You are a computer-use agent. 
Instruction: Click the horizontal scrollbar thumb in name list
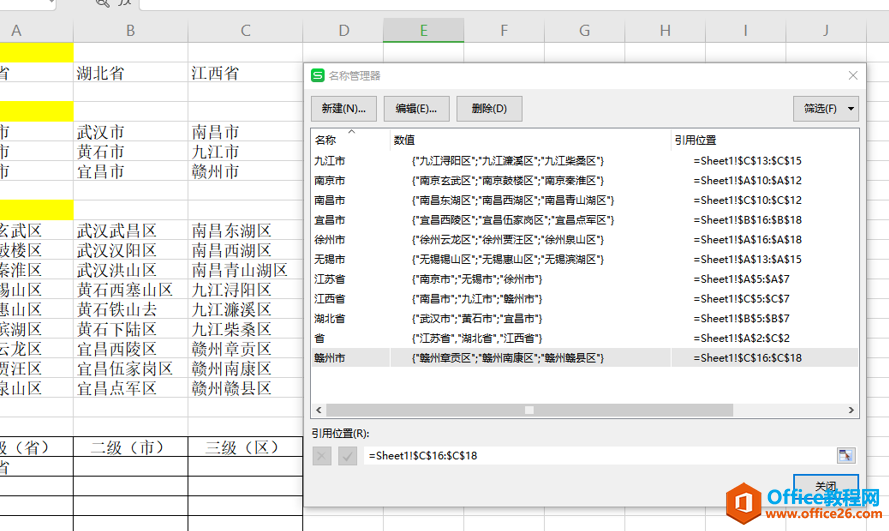pyautogui.click(x=530, y=410)
